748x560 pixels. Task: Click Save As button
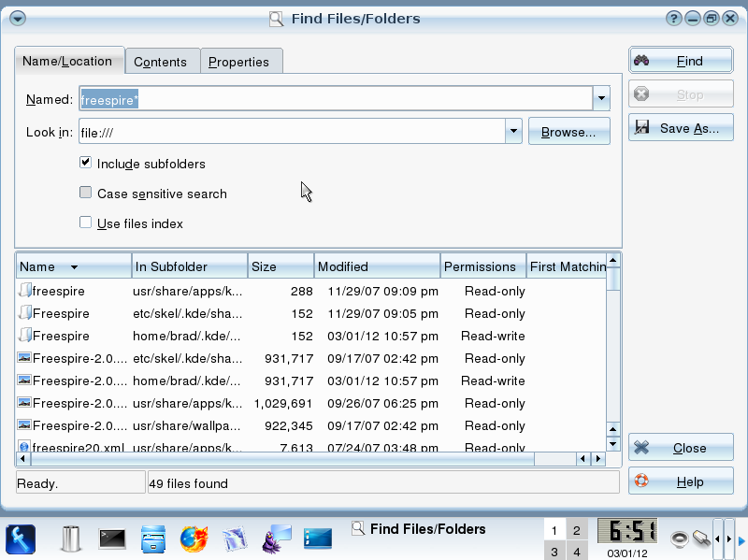pyautogui.click(x=681, y=128)
